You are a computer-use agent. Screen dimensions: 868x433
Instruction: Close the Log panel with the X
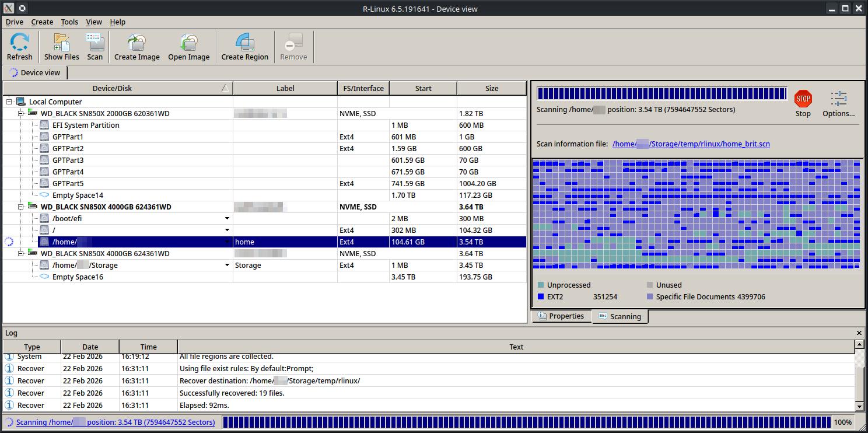(x=859, y=333)
